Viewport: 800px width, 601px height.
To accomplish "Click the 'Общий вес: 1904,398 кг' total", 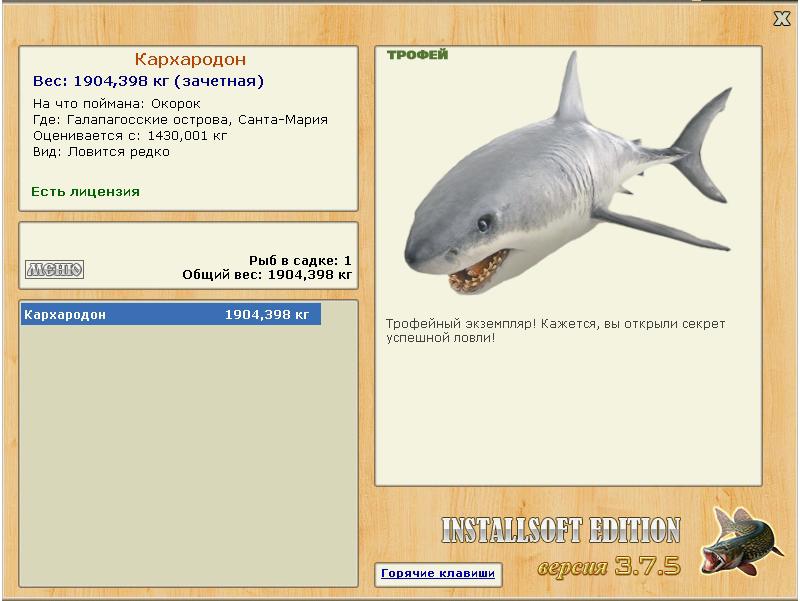I will (x=267, y=275).
